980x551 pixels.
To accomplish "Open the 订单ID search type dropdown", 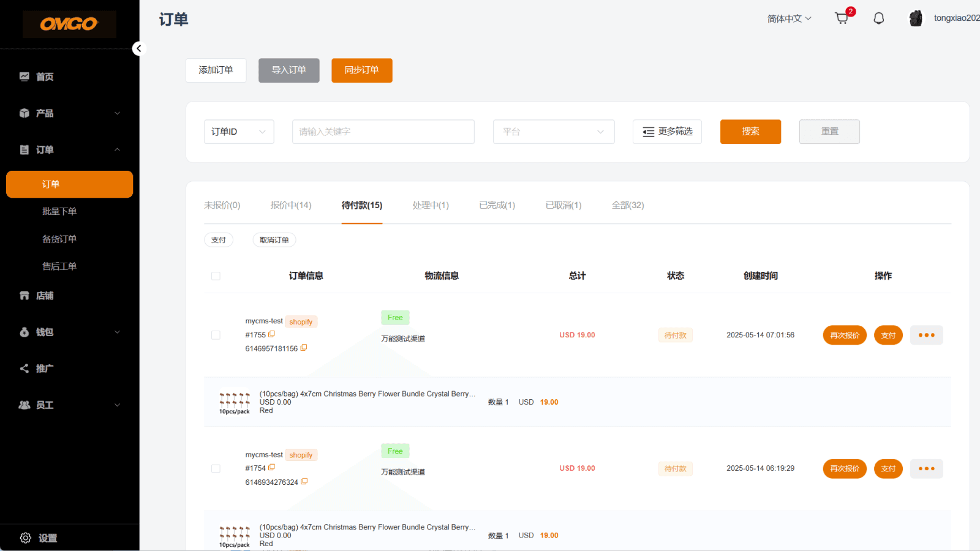I will (x=238, y=132).
